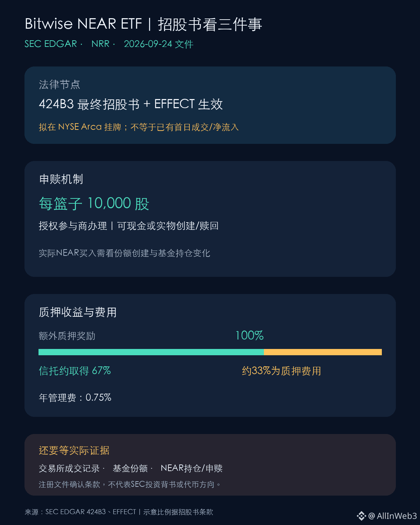Click the orange portion of the progress bar
420x525 pixels.
click(323, 352)
